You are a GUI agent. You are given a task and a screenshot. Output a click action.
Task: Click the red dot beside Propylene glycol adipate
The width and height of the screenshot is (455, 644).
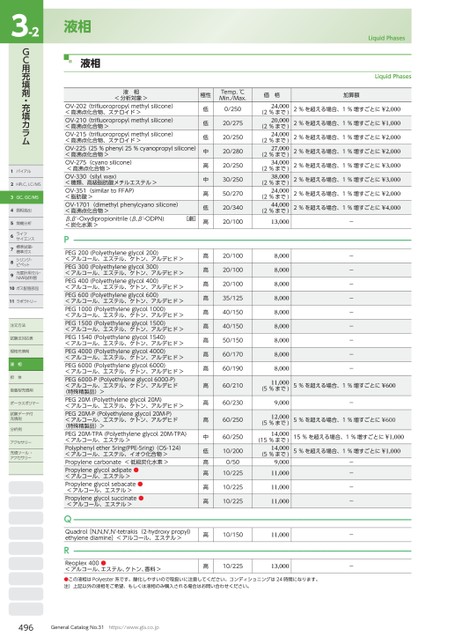136,470
